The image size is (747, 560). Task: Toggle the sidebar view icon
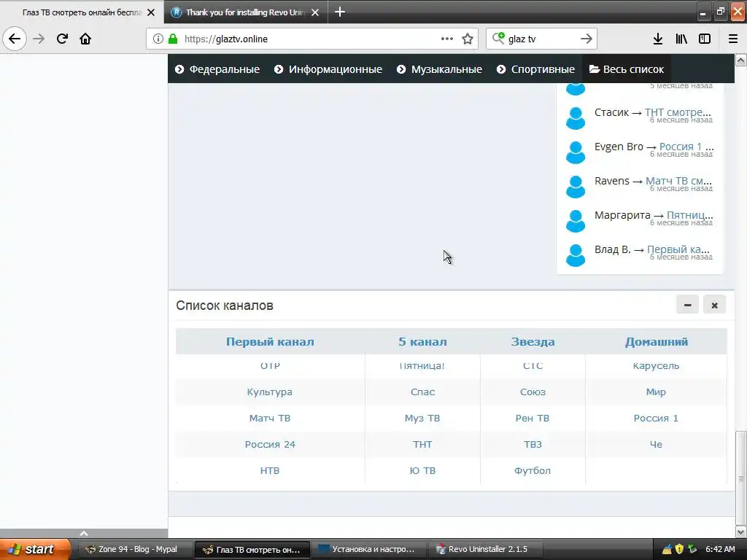(705, 39)
